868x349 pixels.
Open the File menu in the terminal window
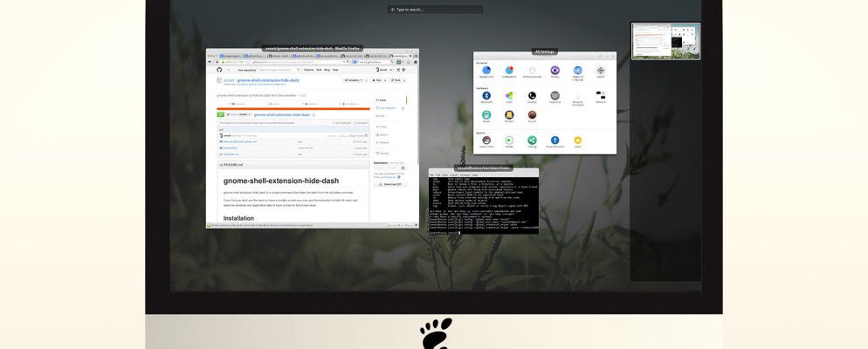(431, 174)
